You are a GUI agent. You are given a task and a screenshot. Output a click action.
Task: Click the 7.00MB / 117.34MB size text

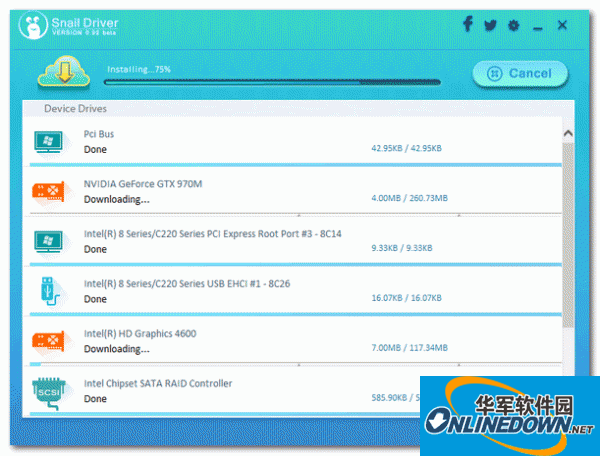(x=409, y=347)
